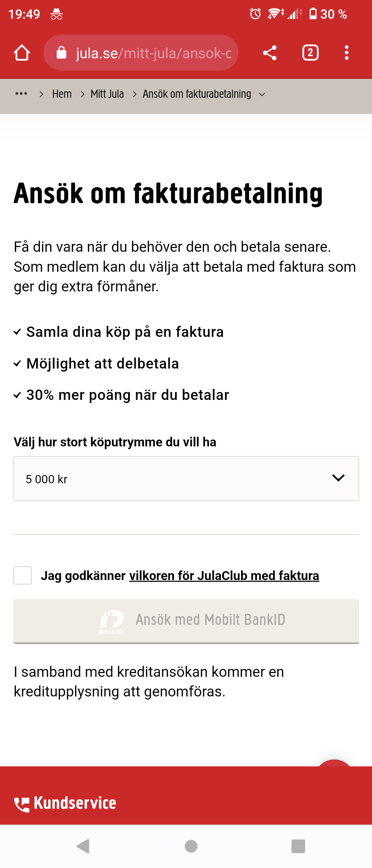372x868 pixels.
Task: Open vilkoren för JulaClub med faktura link
Action: coord(224,576)
